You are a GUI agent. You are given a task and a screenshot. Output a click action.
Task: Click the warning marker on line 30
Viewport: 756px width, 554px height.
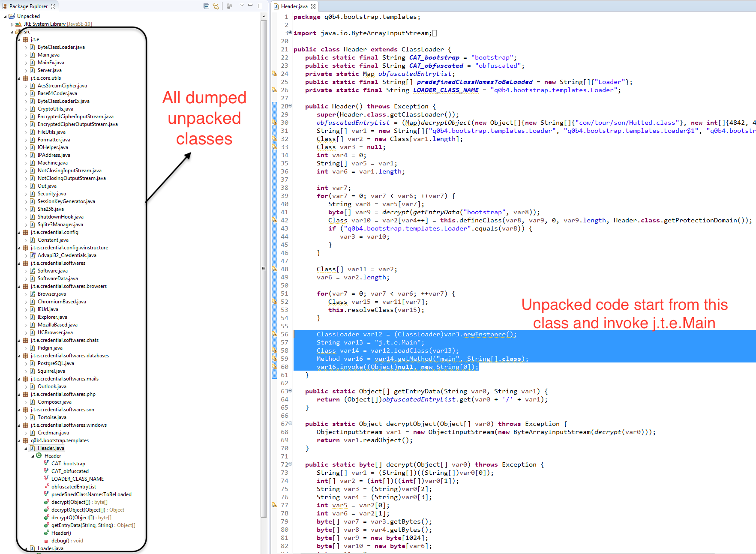(274, 123)
